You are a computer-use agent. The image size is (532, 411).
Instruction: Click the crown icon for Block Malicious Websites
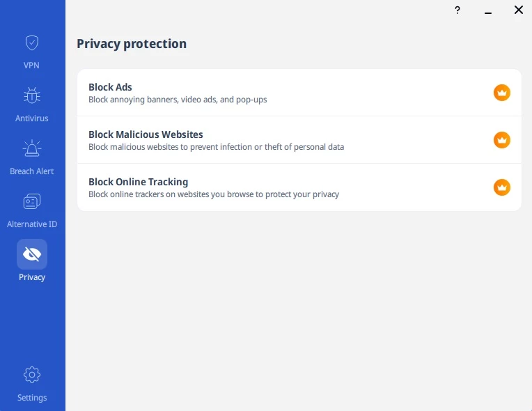502,140
